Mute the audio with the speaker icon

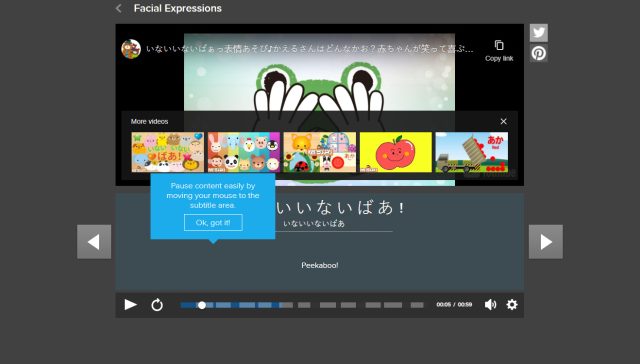coord(490,304)
